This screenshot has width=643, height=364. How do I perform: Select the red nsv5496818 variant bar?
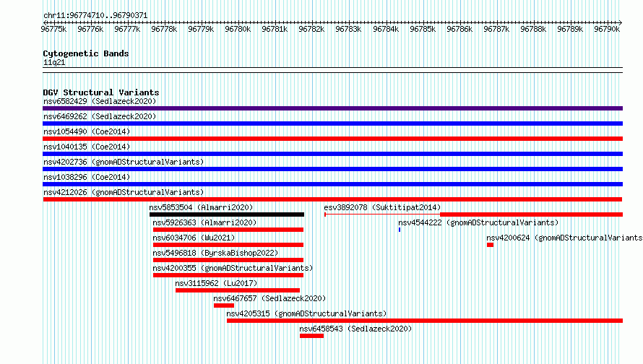click(228, 260)
